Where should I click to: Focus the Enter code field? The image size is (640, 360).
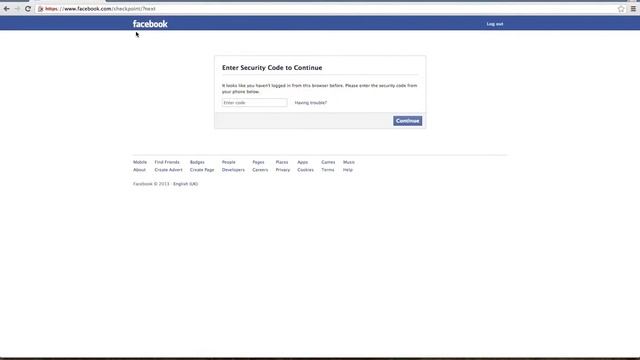pyautogui.click(x=254, y=102)
